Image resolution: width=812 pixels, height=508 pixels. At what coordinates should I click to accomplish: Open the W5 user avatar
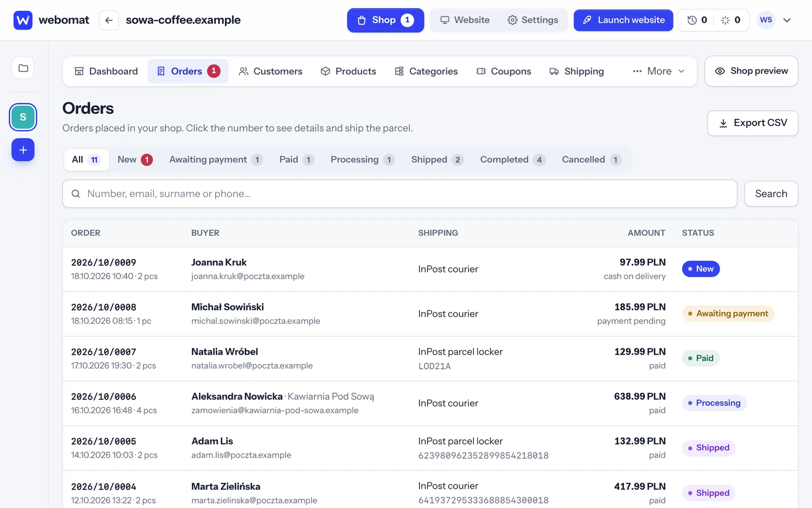point(766,20)
